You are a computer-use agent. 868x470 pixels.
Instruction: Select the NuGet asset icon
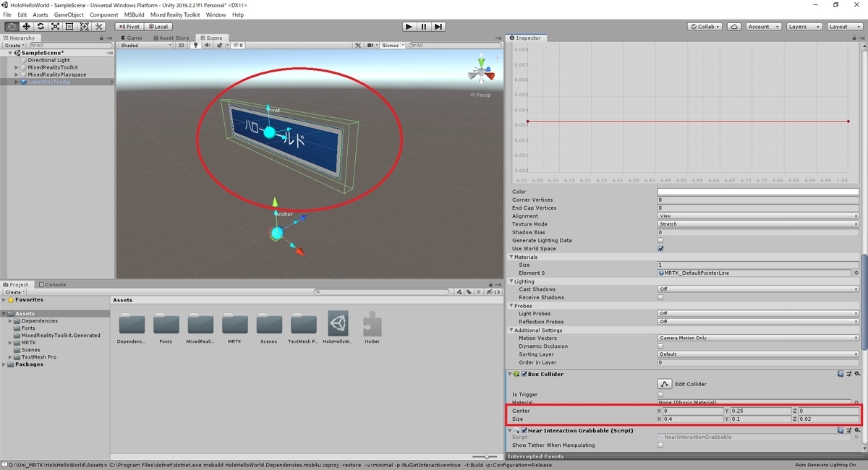tap(373, 324)
